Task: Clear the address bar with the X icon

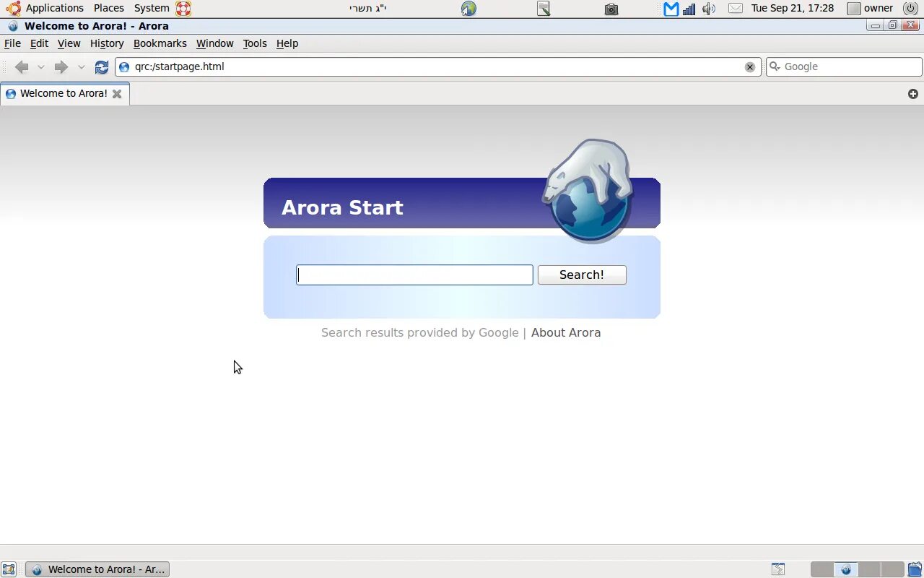Action: coord(750,66)
